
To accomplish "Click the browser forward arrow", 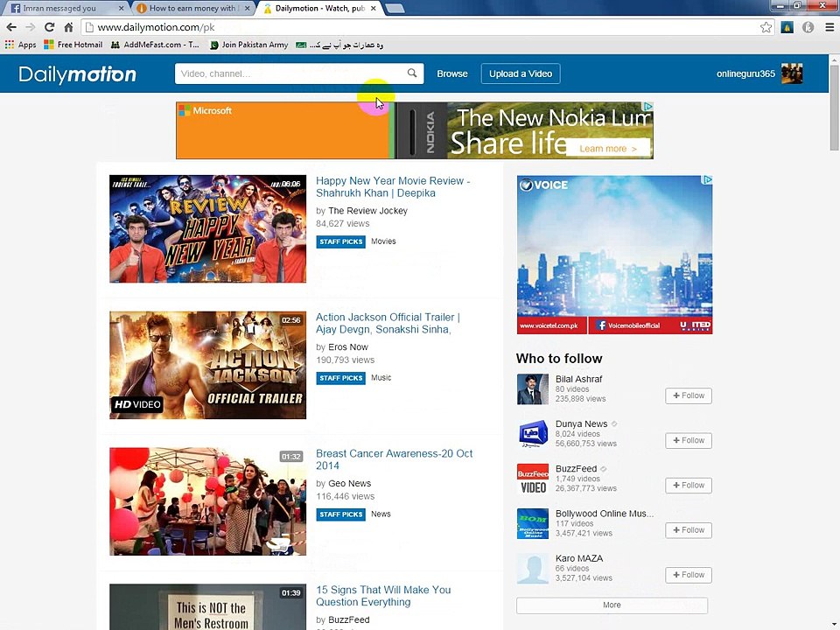I will point(31,27).
